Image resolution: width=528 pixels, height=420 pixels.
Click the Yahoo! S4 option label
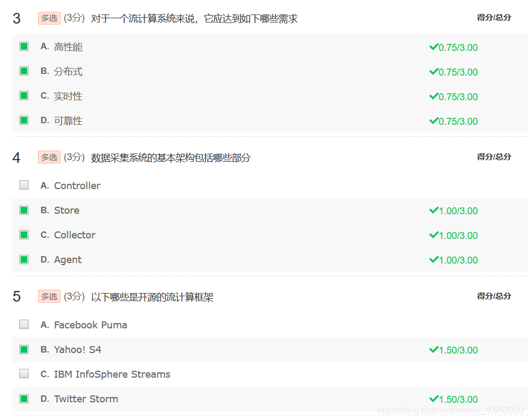point(78,350)
